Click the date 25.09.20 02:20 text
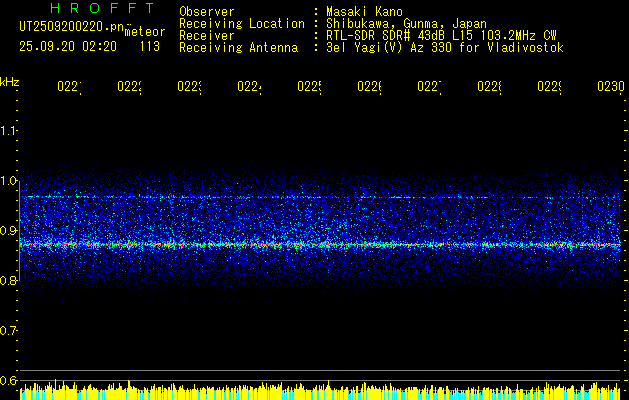Screen dimensions: 629x400 (x=68, y=47)
